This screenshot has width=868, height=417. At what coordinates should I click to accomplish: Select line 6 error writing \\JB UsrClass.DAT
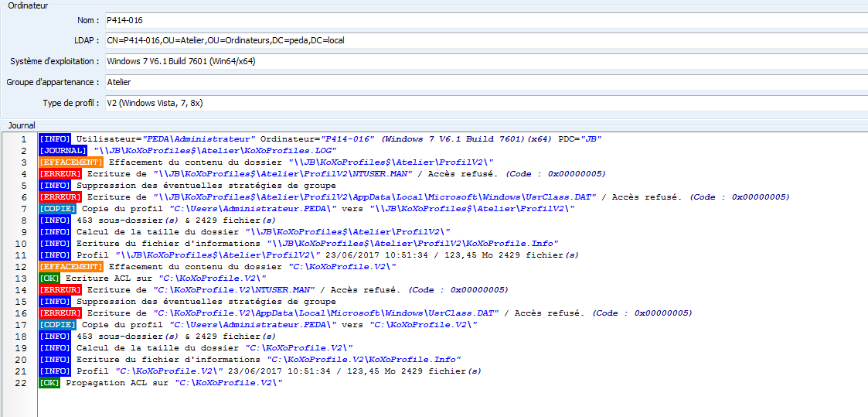pyautogui.click(x=414, y=197)
